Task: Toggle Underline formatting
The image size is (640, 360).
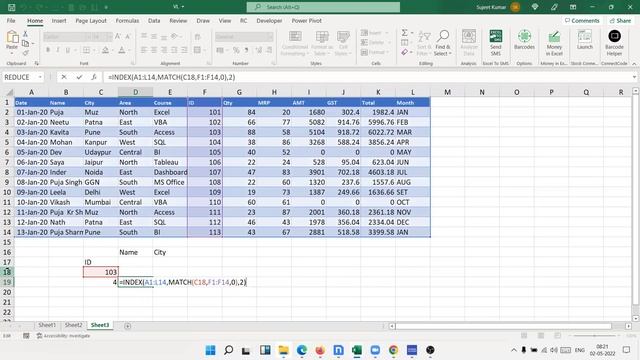Action: 68,50
